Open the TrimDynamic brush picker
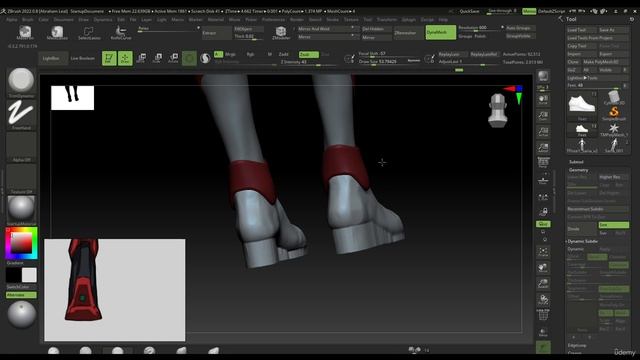The height and width of the screenshot is (360, 640). (x=21, y=82)
